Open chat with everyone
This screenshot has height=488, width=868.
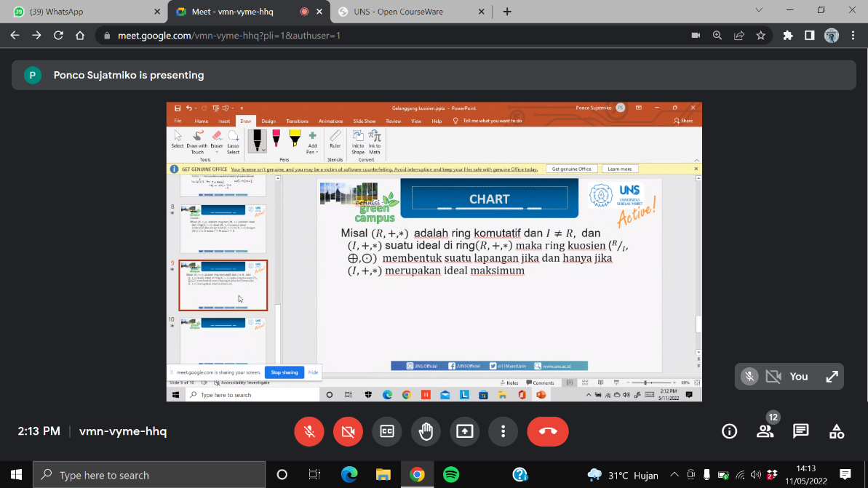(x=800, y=431)
